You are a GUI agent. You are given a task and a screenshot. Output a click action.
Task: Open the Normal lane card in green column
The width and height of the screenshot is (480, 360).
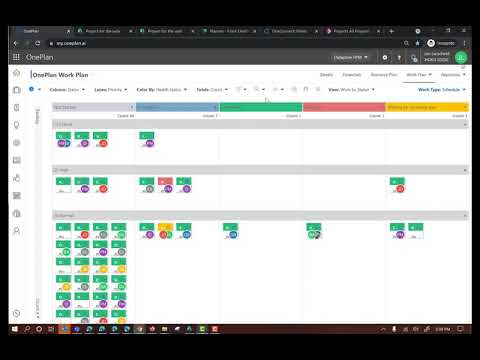pyautogui.click(x=231, y=231)
